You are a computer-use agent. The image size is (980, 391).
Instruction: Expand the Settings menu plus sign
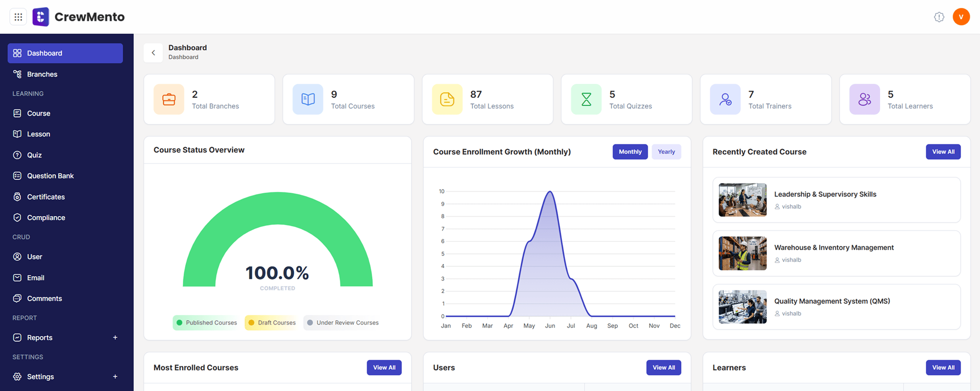pyautogui.click(x=115, y=377)
